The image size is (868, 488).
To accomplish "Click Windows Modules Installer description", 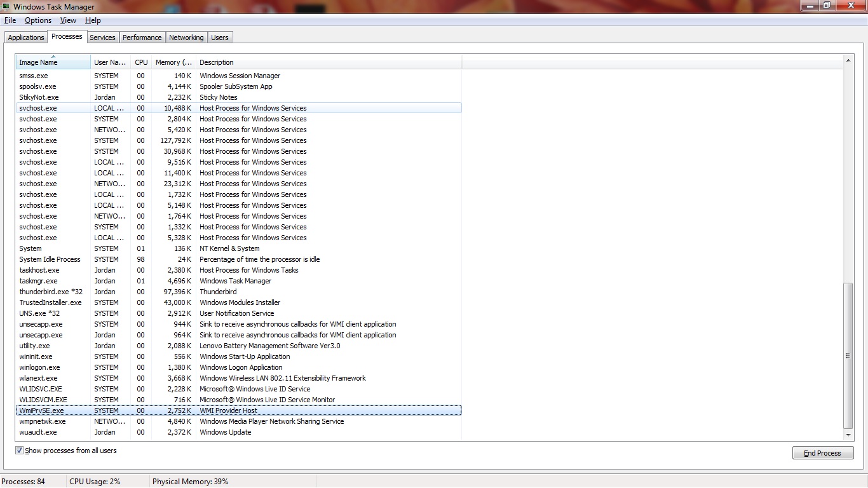I will pyautogui.click(x=240, y=302).
